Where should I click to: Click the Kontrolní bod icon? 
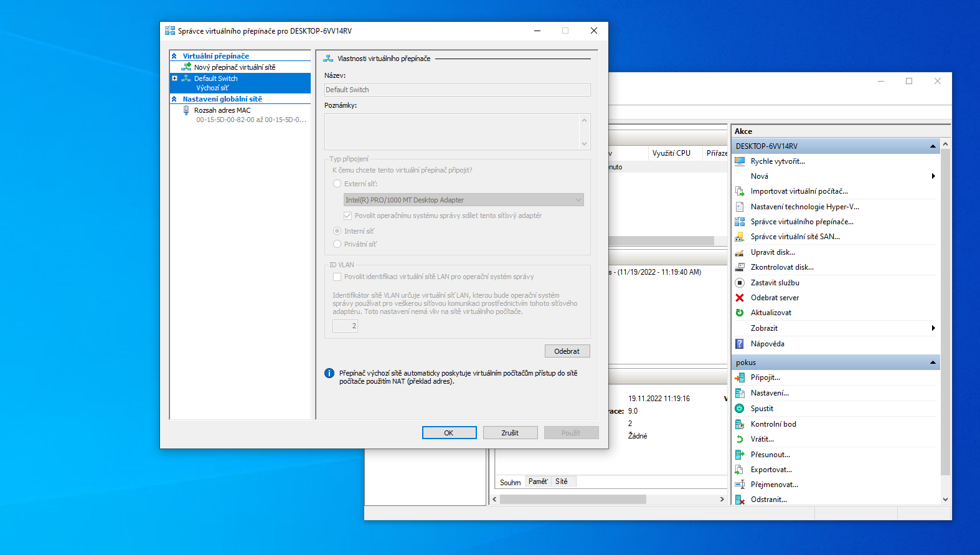point(740,424)
